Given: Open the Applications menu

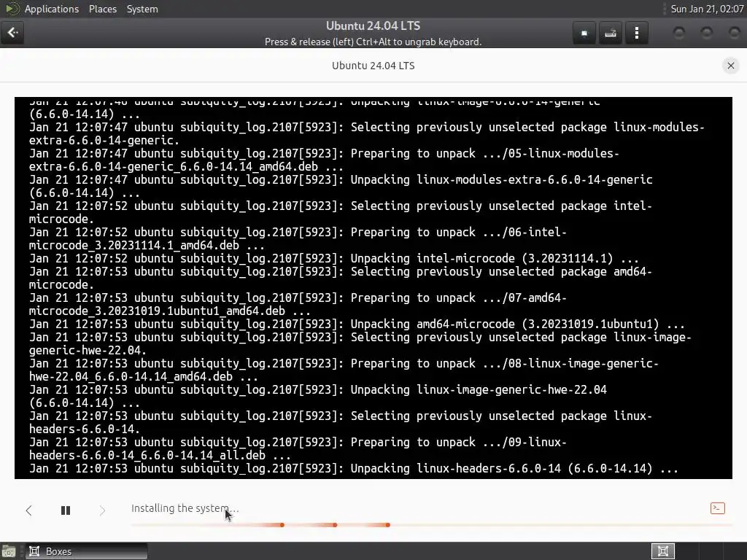Looking at the screenshot, I should click(x=52, y=9).
